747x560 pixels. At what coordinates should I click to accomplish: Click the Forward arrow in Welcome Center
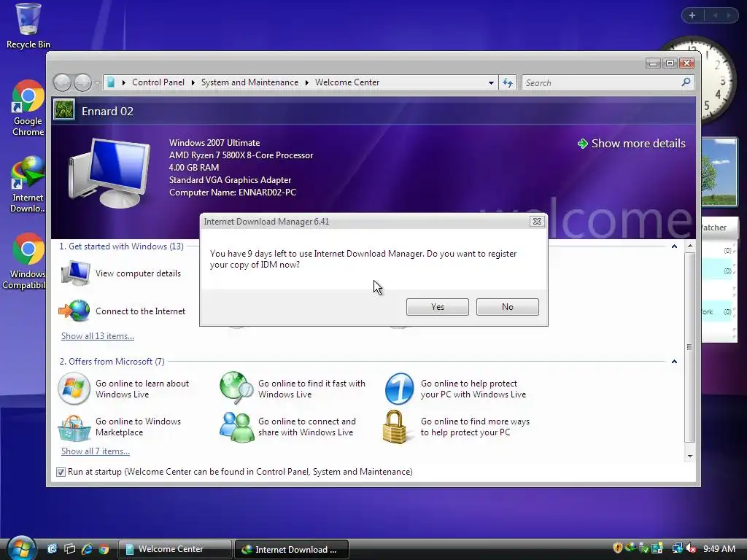(82, 83)
